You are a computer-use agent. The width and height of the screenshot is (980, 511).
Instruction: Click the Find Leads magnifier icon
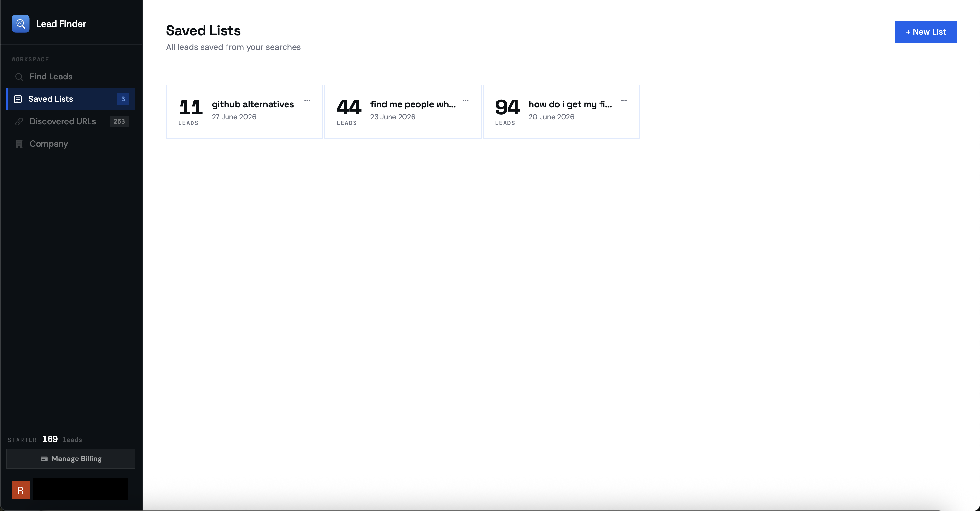tap(19, 77)
